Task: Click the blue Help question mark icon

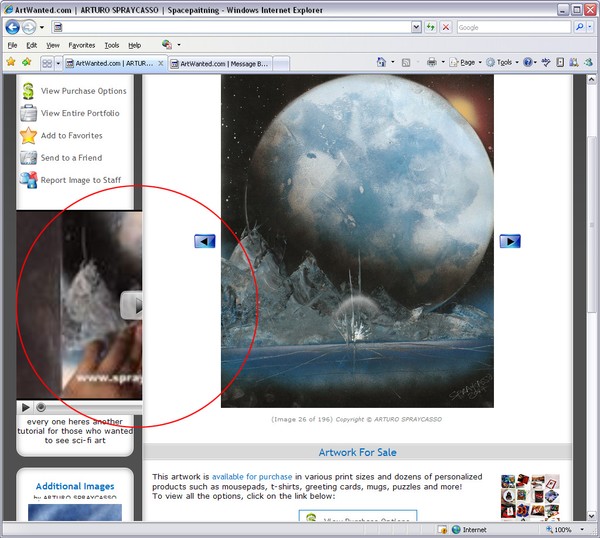Action: pos(528,62)
